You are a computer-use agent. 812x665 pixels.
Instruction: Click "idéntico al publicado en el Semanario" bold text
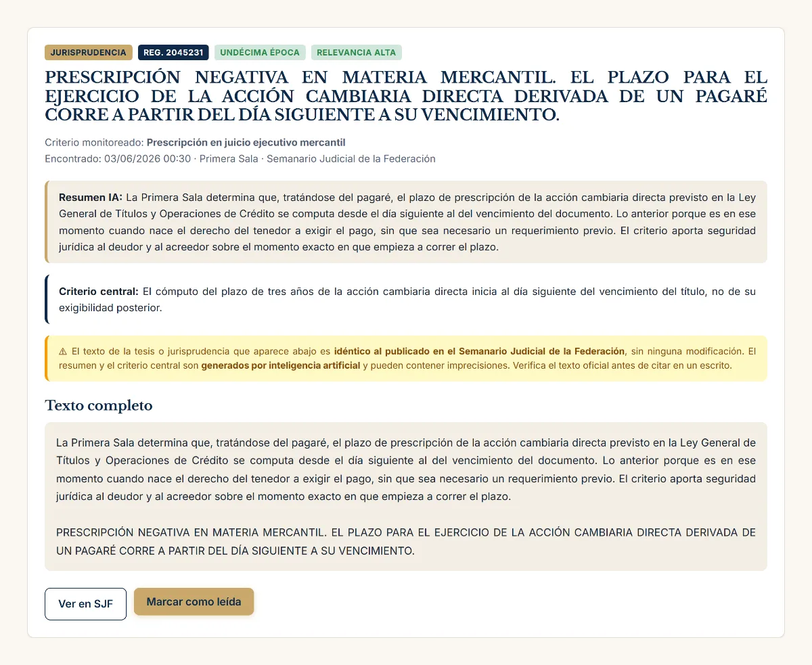tap(479, 352)
